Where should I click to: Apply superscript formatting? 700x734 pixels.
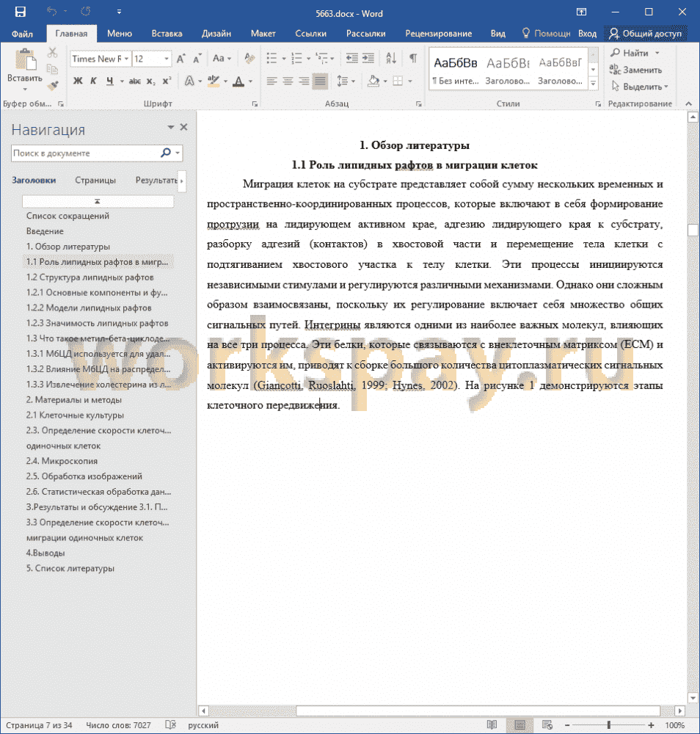167,81
